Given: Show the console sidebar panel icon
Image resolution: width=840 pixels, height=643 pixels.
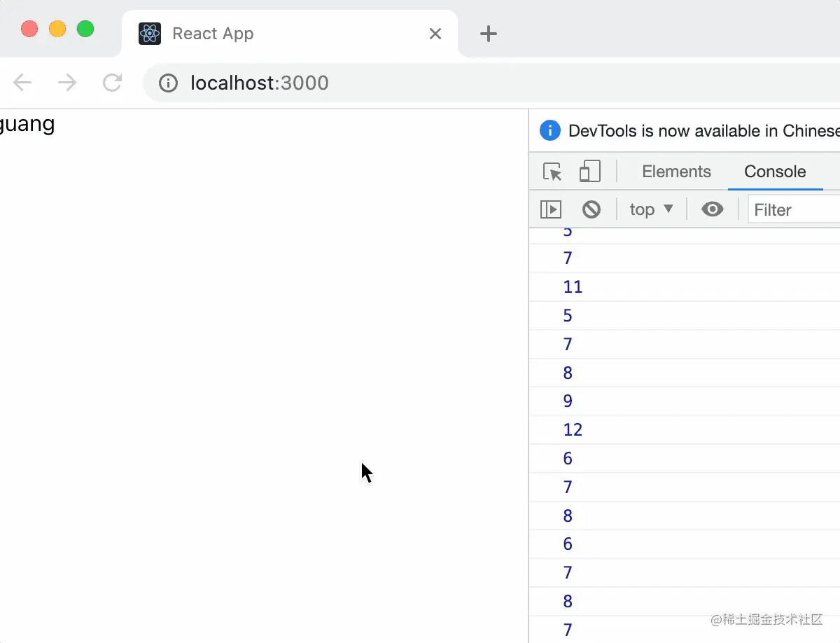Looking at the screenshot, I should point(551,209).
